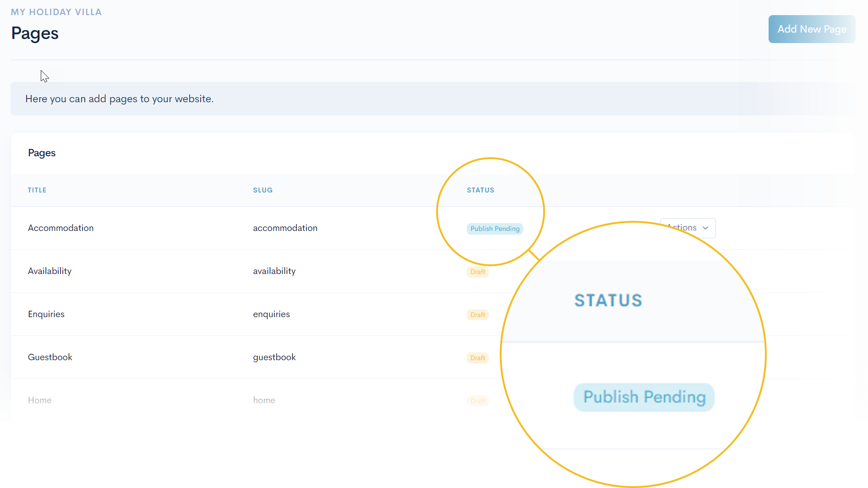Click the Draft badge in Guestbook row
The image size is (868, 488).
pyautogui.click(x=477, y=358)
